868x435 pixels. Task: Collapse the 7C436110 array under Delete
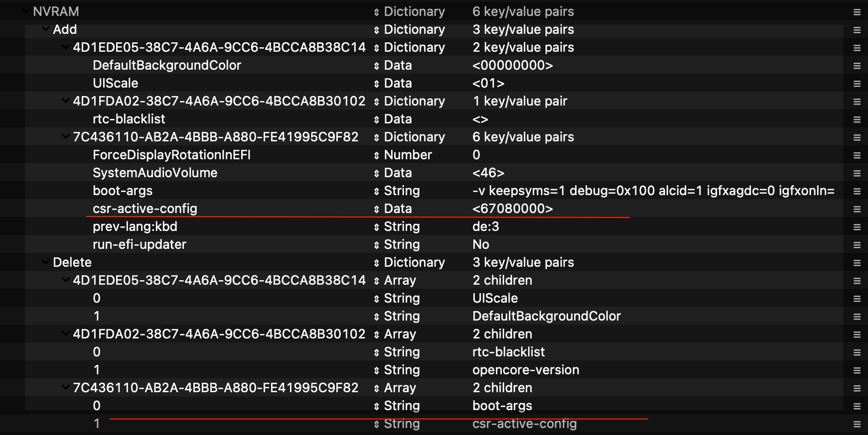[65, 387]
